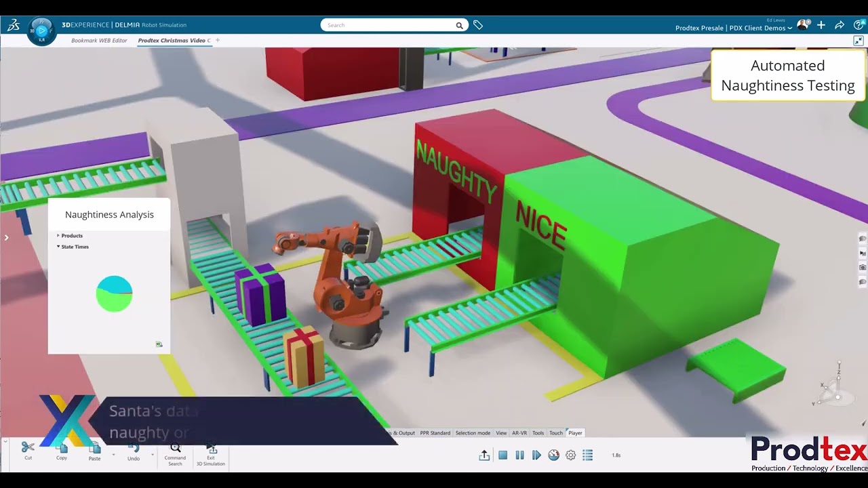The height and width of the screenshot is (488, 868).
Task: Open the playback speed gauge icon
Action: (553, 455)
